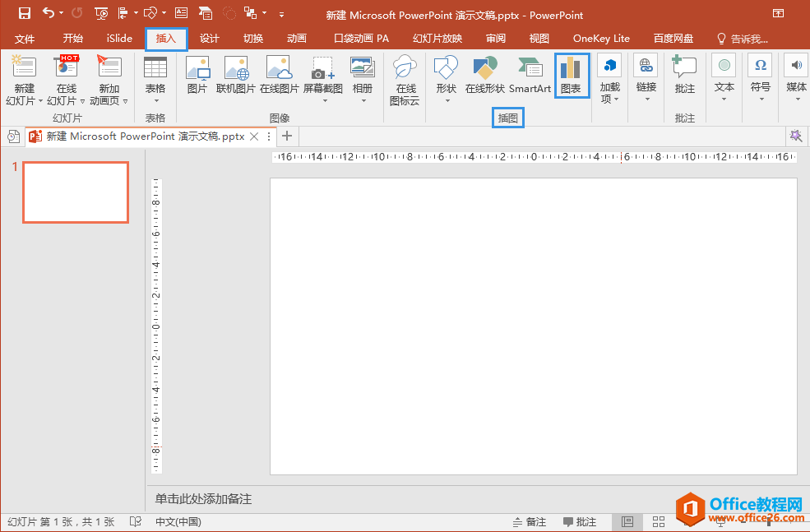This screenshot has width=810, height=532.
Task: Add a new document tab with the plus button
Action: 286,136
